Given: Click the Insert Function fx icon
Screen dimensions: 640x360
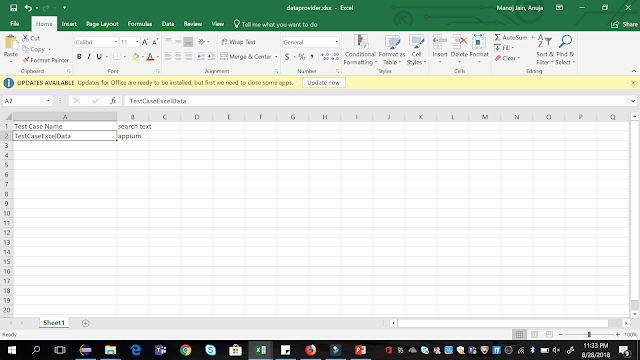Looking at the screenshot, I should tap(113, 101).
